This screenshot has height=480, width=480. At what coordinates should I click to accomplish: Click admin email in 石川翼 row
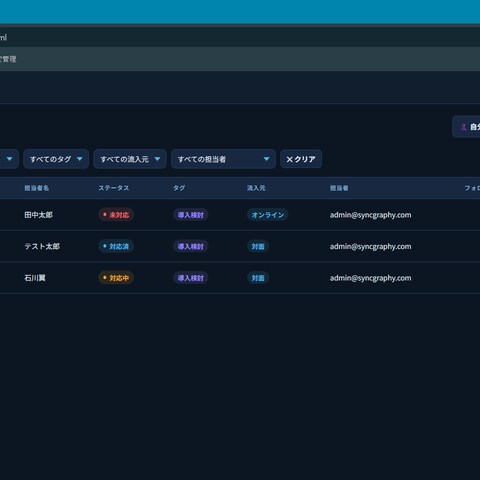(x=370, y=278)
